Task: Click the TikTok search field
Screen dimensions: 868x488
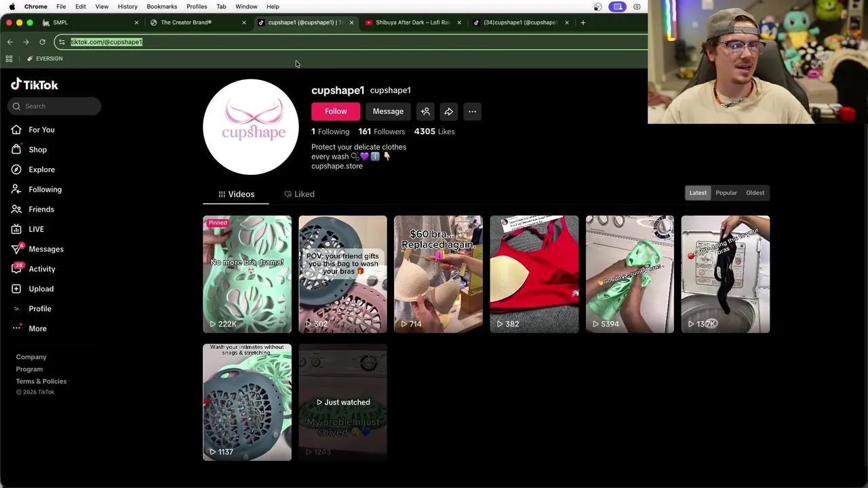Action: pyautogui.click(x=55, y=106)
